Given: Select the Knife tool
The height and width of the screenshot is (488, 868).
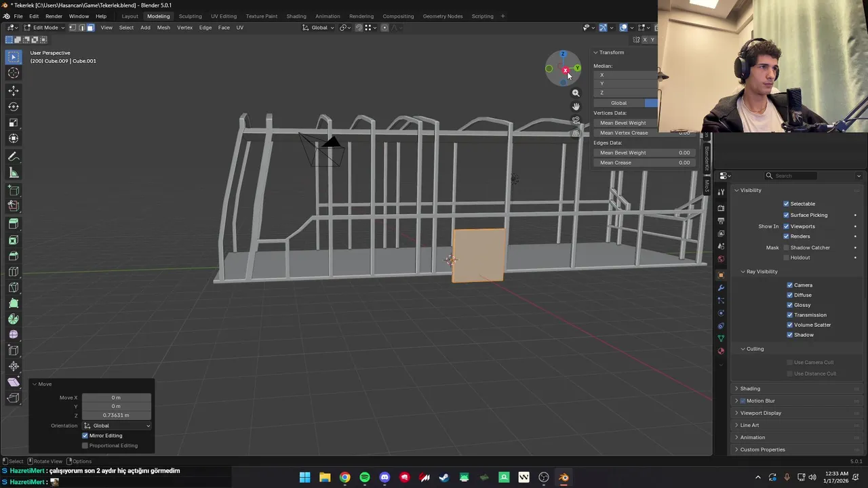Looking at the screenshot, I should tap(14, 289).
